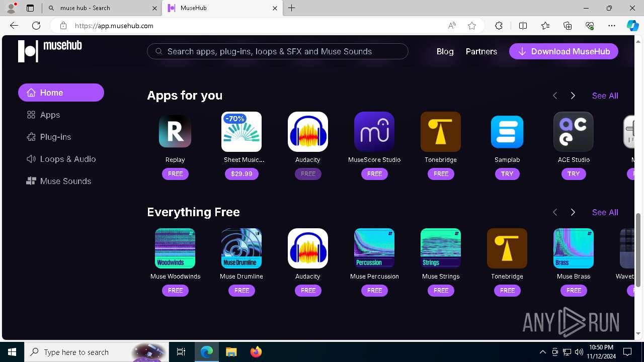Screen dimensions: 644x362
Task: Open Edge Copilot icon
Action: coord(632,26)
